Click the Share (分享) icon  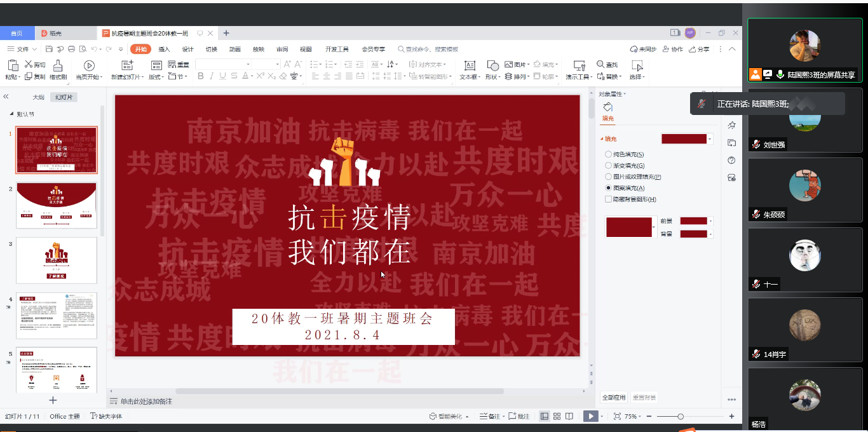[699, 49]
